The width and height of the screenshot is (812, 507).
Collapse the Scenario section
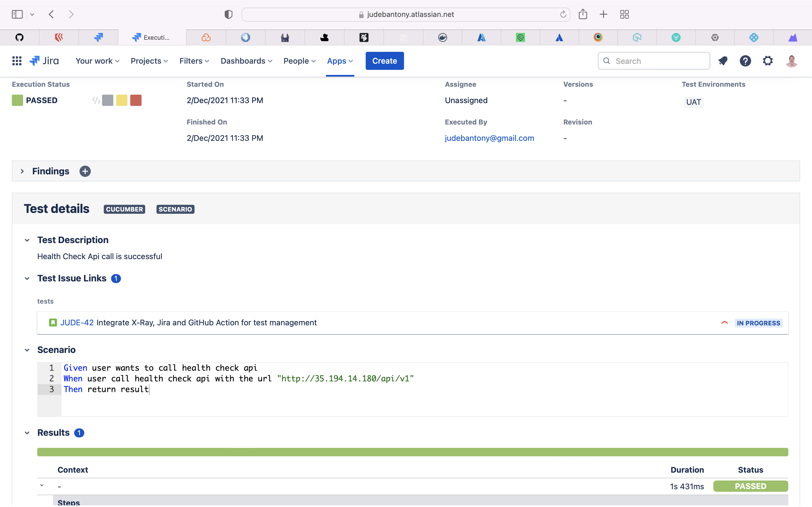(27, 350)
